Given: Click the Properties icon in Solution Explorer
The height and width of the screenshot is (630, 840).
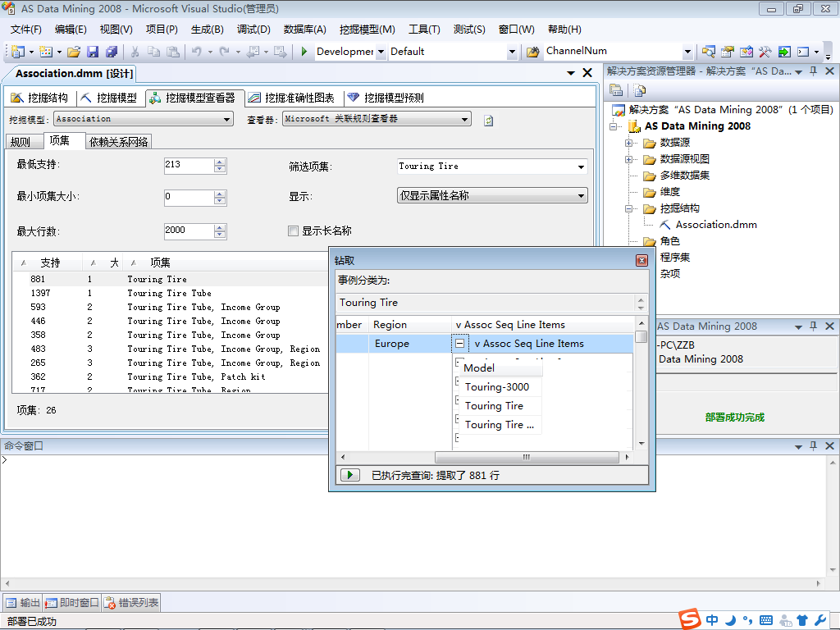Looking at the screenshot, I should [616, 90].
